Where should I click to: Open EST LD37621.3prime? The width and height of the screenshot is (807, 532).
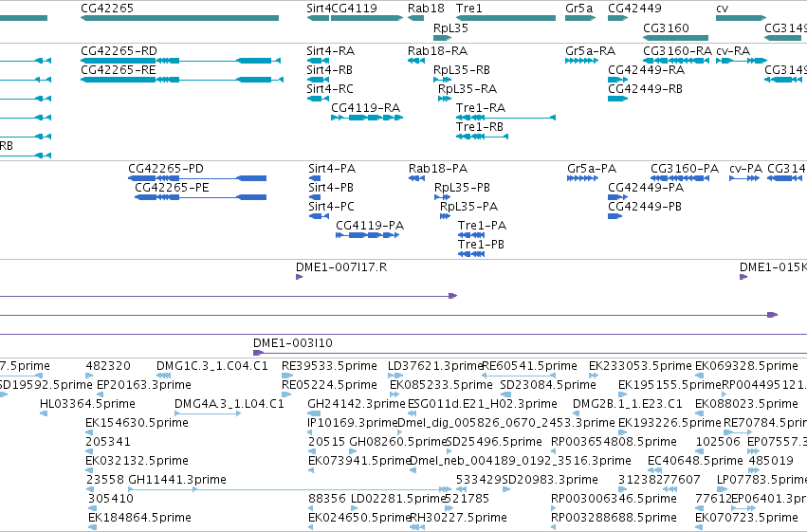pyautogui.click(x=394, y=376)
